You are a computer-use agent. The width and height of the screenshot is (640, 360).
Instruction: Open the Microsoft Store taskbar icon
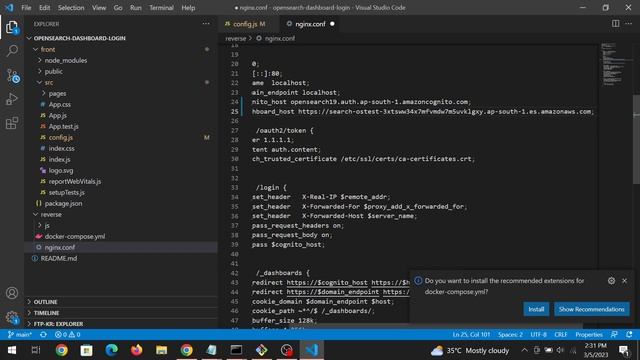[86, 350]
